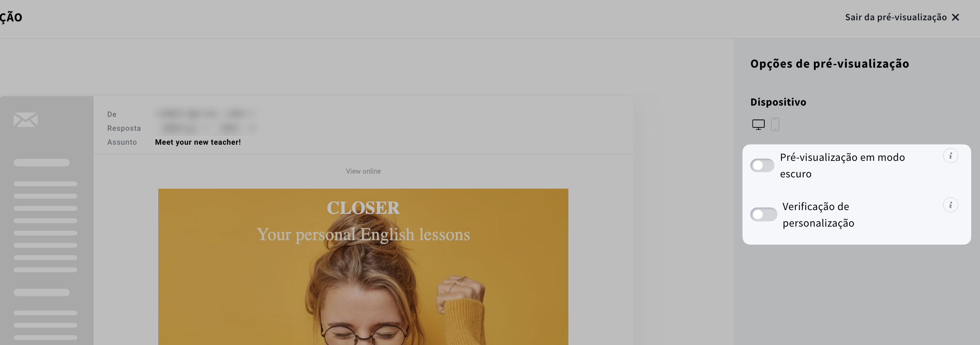This screenshot has height=345, width=980.
Task: Click the blurred Resposta reply address
Action: click(x=205, y=128)
